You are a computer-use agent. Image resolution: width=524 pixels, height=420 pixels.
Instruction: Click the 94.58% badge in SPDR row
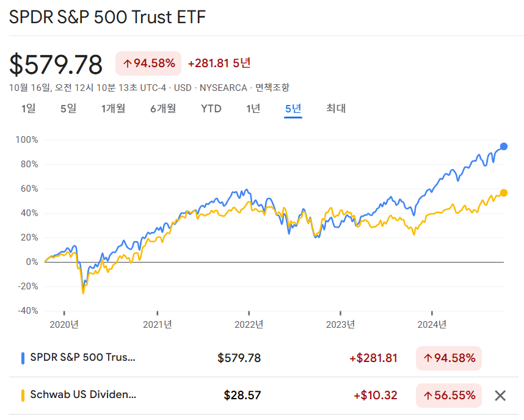448,358
